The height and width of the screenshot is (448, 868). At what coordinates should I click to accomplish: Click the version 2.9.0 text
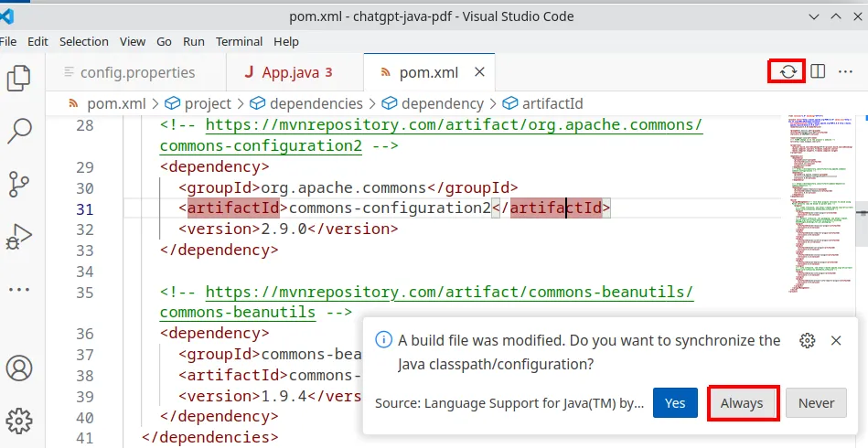tap(284, 229)
